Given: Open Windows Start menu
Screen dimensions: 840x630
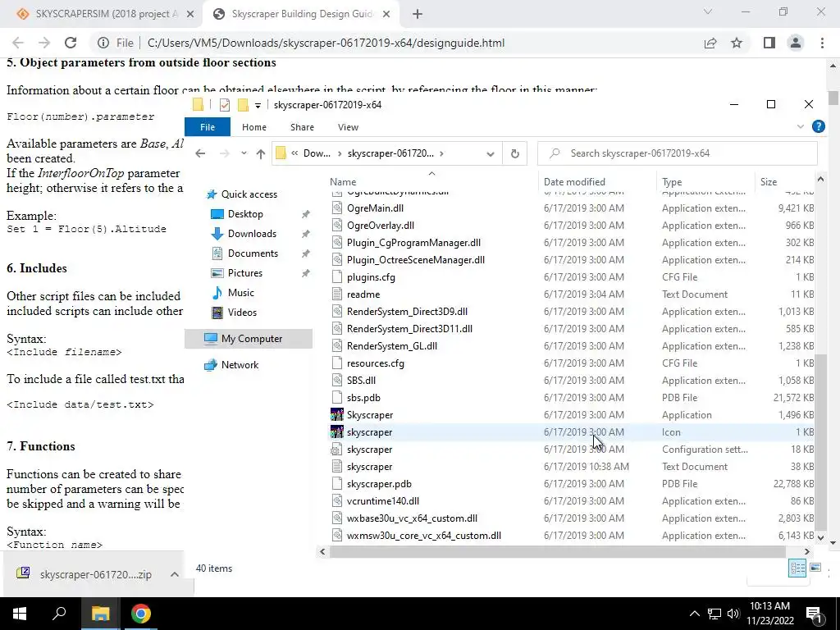Looking at the screenshot, I should pos(20,614).
